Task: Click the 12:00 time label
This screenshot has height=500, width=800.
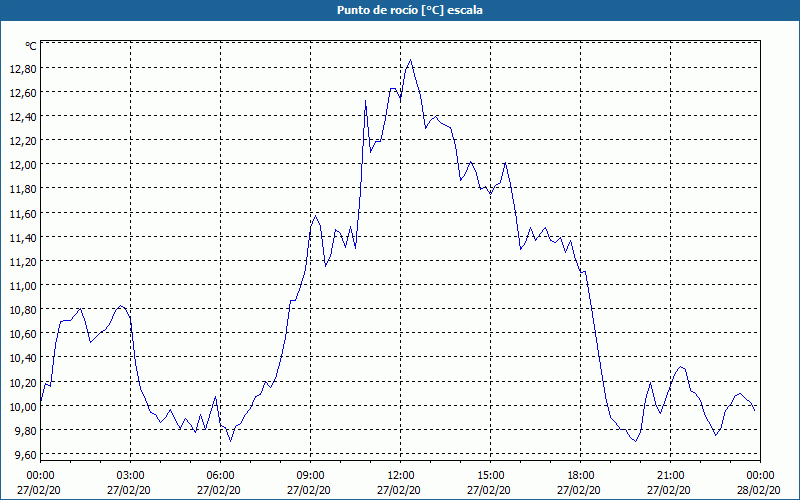Action: [401, 476]
